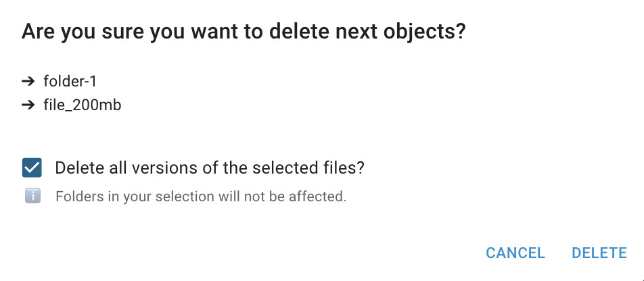Click the 'Folders in your selection' note

[201, 197]
